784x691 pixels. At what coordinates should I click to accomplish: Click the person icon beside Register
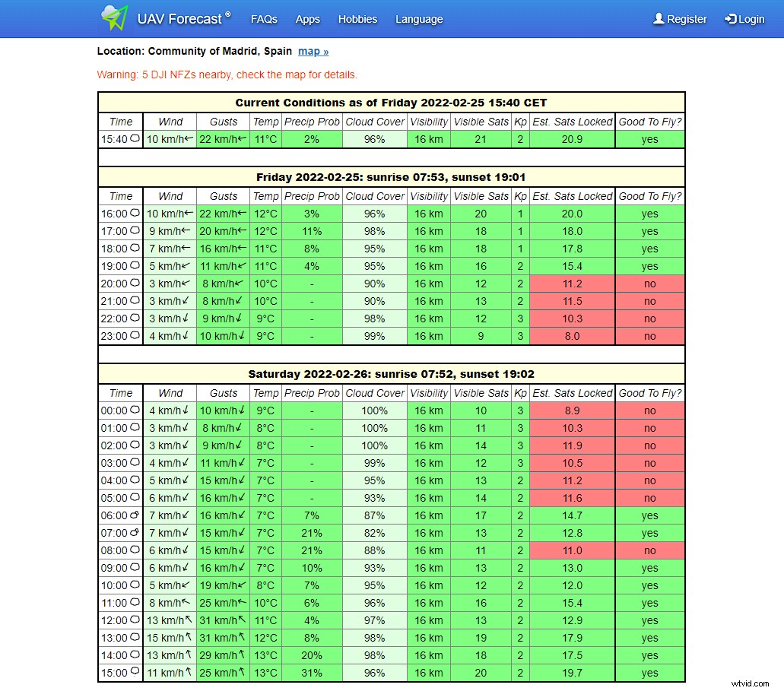pyautogui.click(x=659, y=19)
